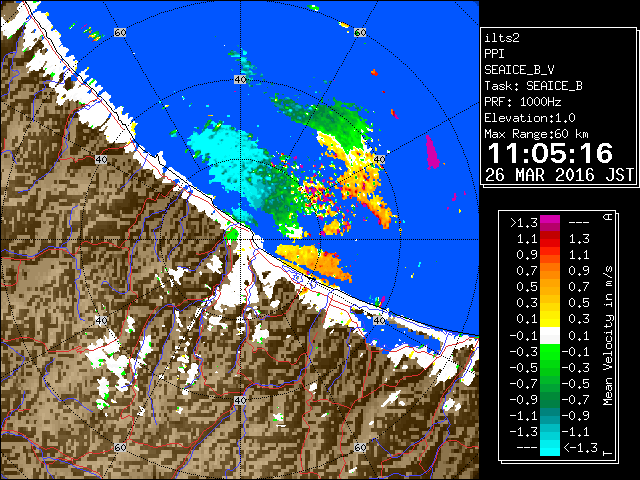Viewport: 640px width, 480px height.
Task: Click the 'Max Range:60 km' line
Action: pyautogui.click(x=536, y=134)
